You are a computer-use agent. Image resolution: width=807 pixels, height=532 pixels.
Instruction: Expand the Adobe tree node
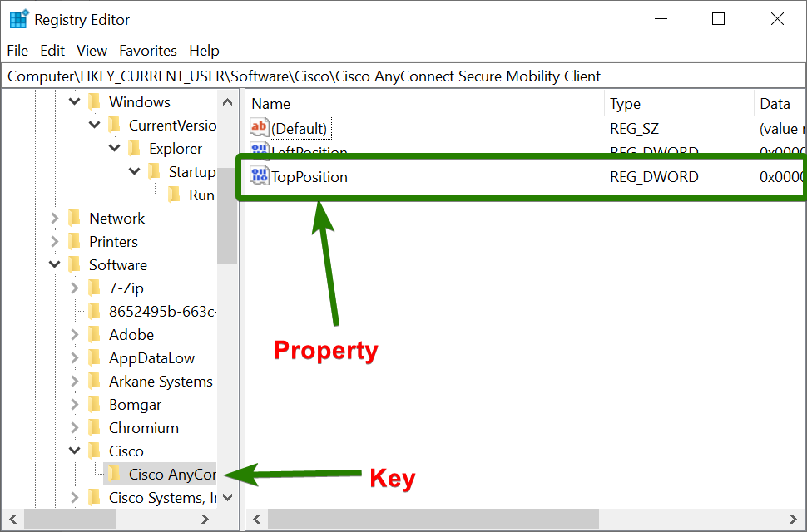point(75,335)
